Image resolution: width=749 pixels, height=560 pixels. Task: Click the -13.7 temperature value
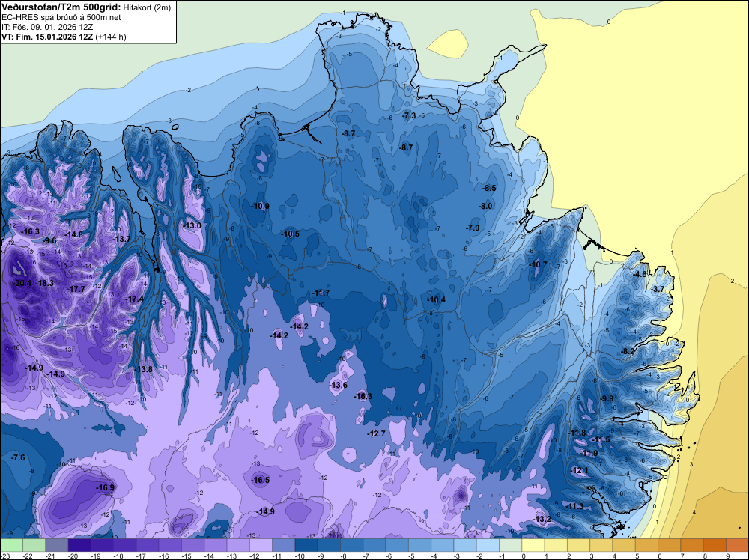121,239
